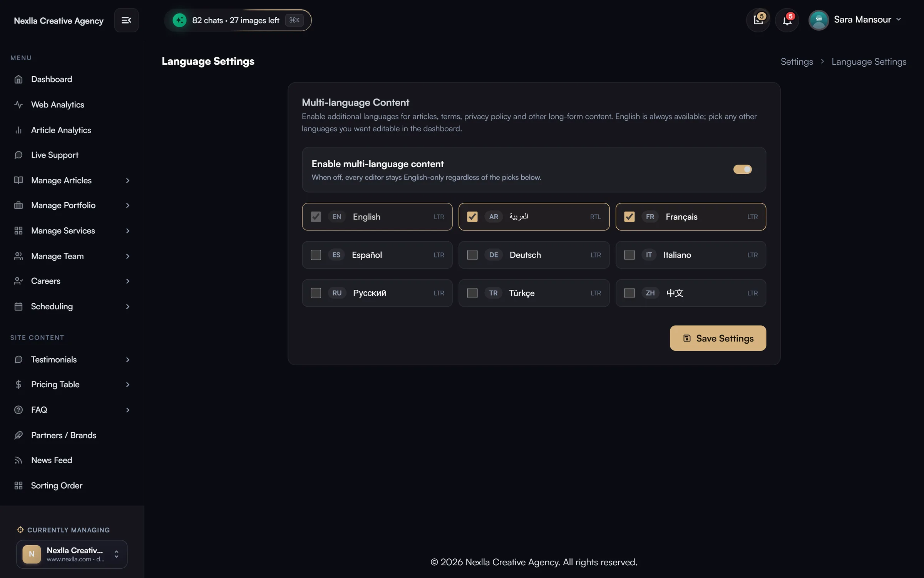Image resolution: width=924 pixels, height=578 pixels.
Task: Expand the Manage Portfolio submenu chevron
Action: point(127,205)
